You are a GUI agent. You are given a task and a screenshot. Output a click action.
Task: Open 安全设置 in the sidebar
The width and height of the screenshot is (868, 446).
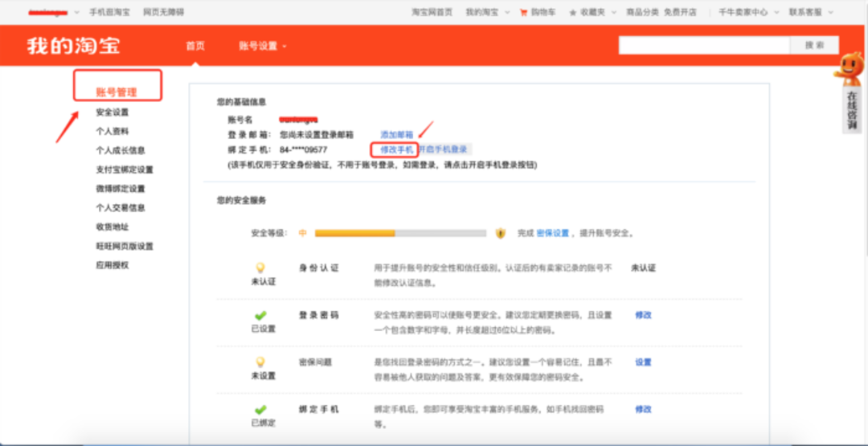113,113
